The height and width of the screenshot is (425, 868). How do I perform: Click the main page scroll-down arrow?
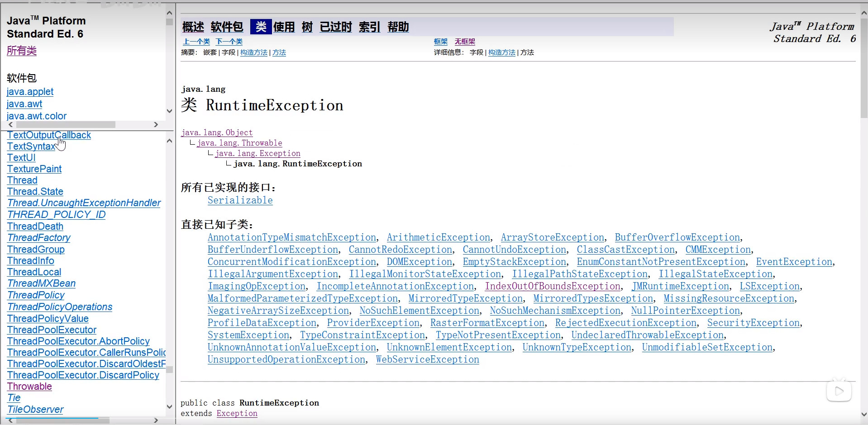point(864,414)
